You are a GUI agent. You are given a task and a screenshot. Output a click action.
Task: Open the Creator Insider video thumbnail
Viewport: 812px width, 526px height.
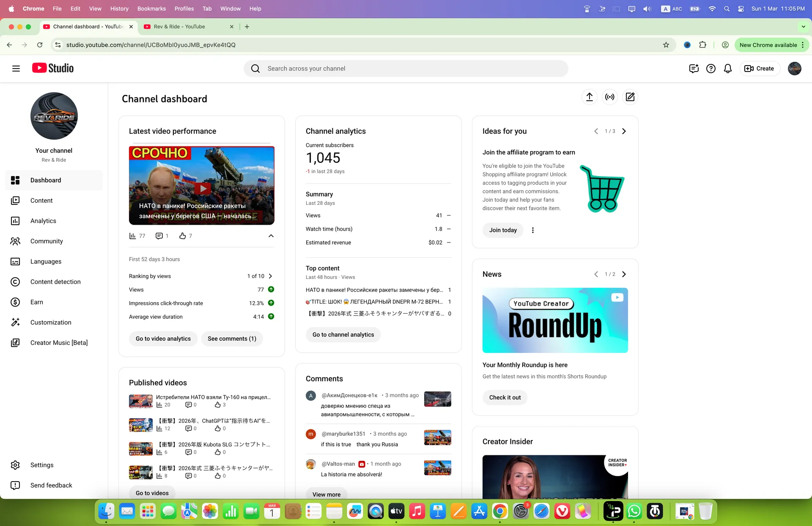(555, 477)
